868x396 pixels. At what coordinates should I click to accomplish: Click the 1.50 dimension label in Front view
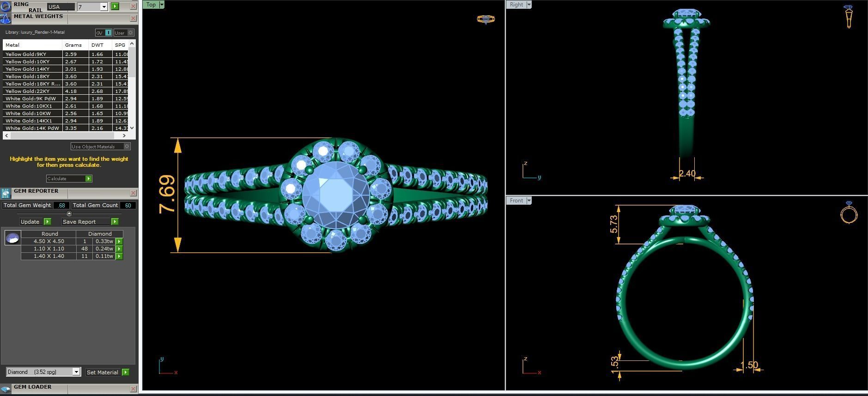(749, 365)
